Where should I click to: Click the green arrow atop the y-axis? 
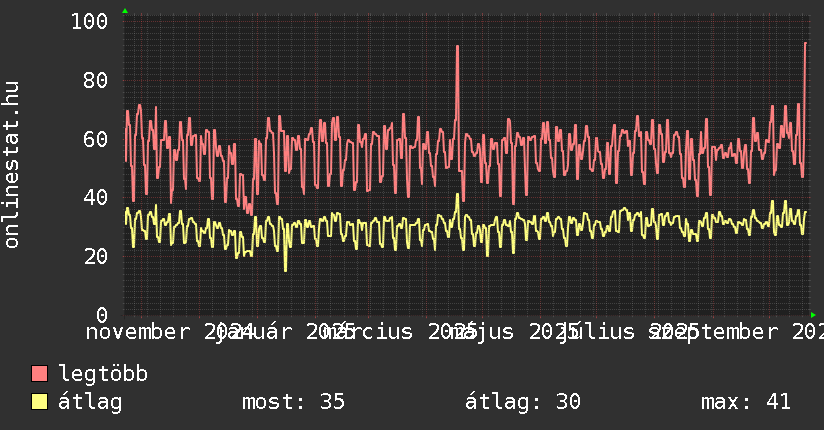[x=124, y=11]
